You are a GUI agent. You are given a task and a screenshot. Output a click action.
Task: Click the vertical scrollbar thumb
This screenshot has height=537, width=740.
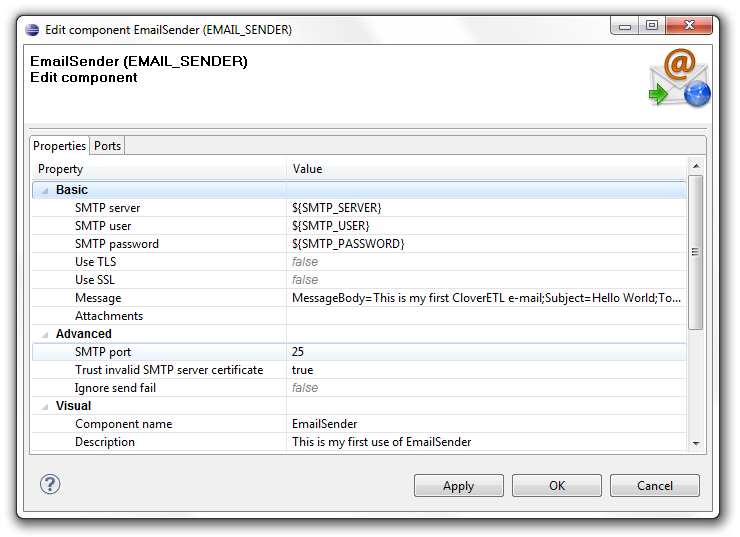[x=696, y=252]
